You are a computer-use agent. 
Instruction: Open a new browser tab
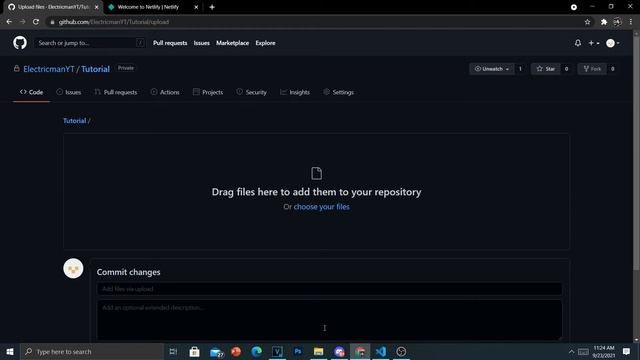(212, 7)
